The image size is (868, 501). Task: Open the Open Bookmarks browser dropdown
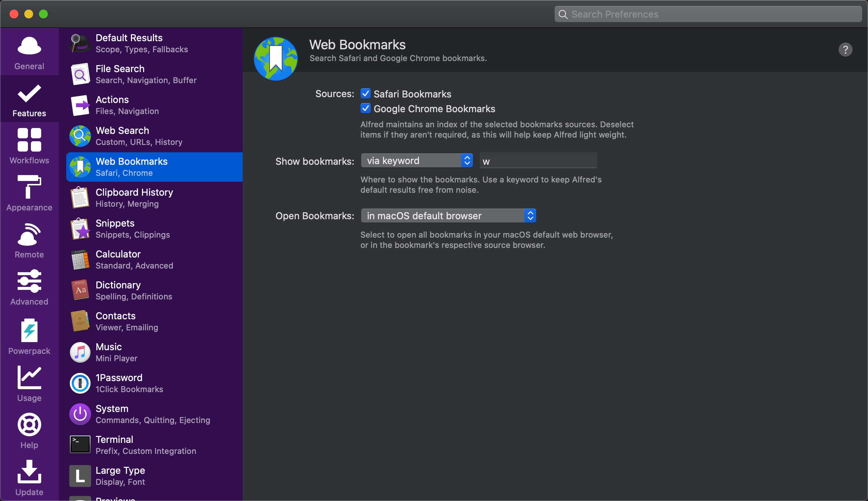(x=448, y=216)
